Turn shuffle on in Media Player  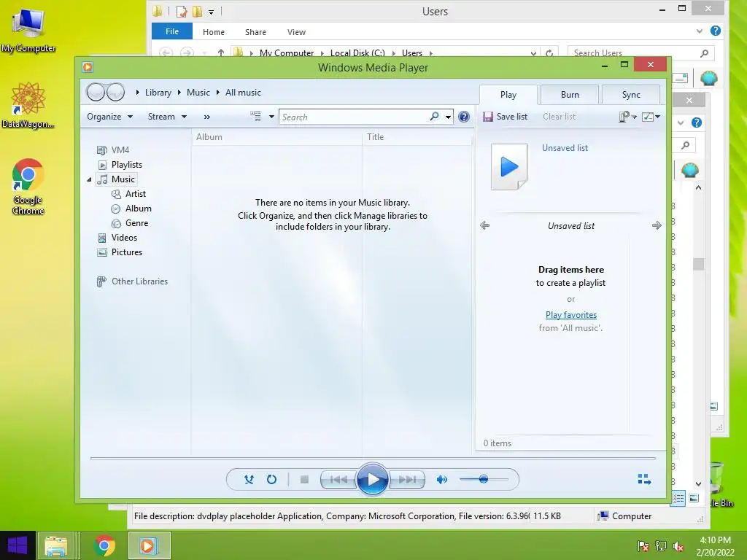point(249,480)
